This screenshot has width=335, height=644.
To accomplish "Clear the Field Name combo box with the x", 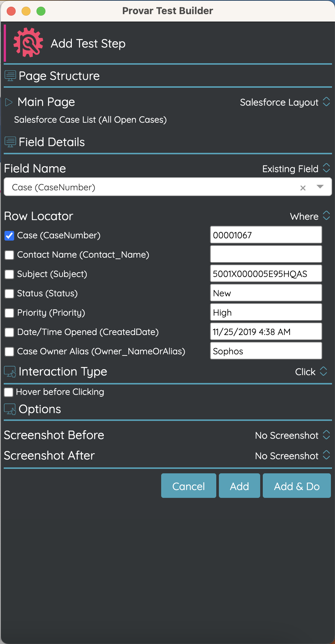I will (x=303, y=188).
